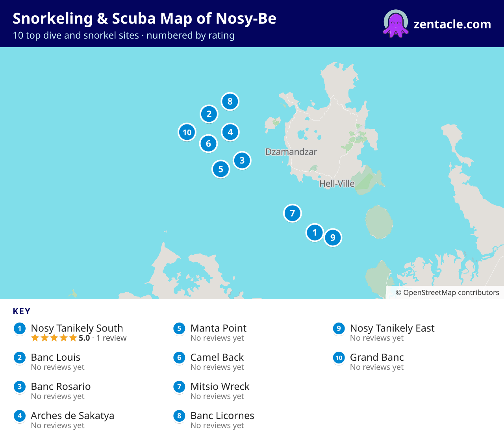Click key badge 5 beside Manta Point
This screenshot has width=504, height=445.
pyautogui.click(x=179, y=328)
